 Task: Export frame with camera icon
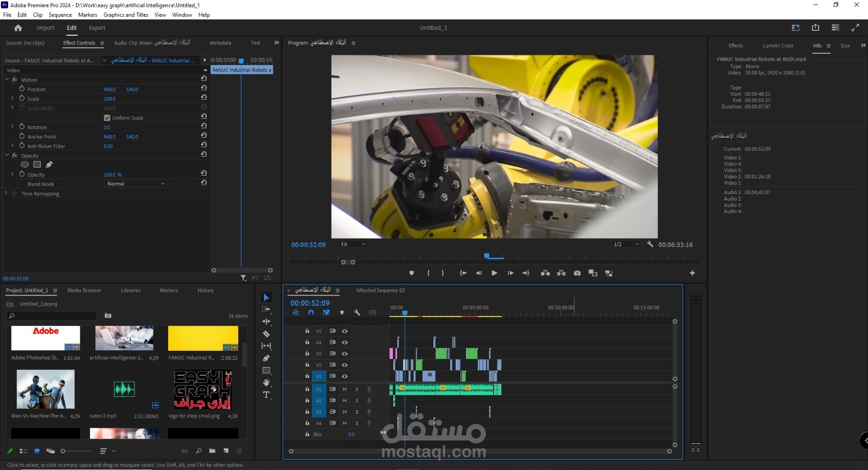coord(577,273)
